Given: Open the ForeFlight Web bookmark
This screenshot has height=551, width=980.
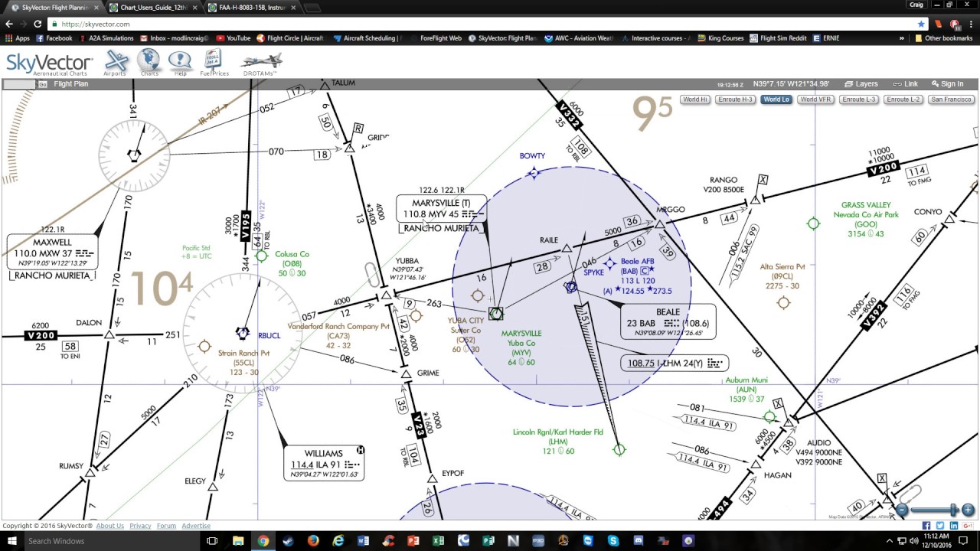Looking at the screenshot, I should coord(436,38).
